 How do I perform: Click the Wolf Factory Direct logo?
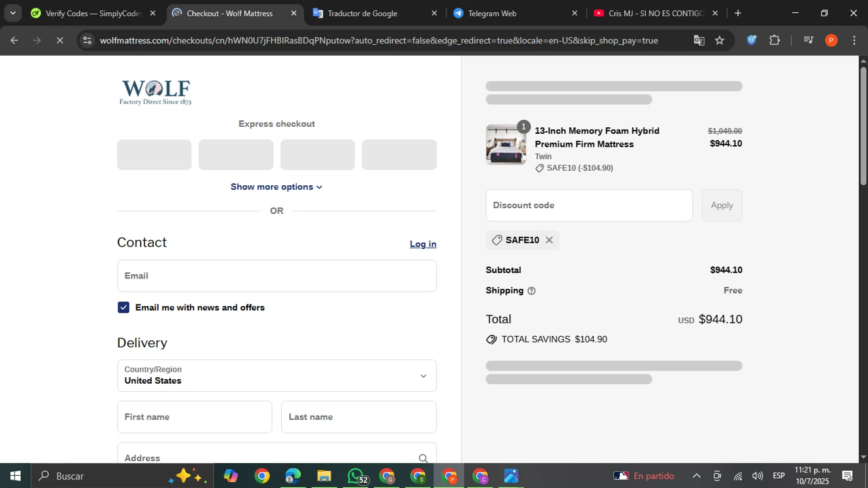click(155, 93)
